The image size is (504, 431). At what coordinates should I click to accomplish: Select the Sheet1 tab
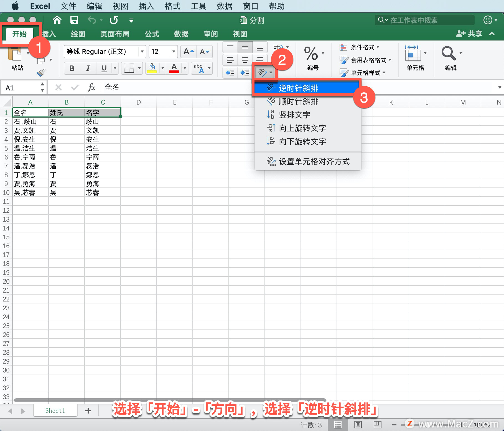coord(55,411)
